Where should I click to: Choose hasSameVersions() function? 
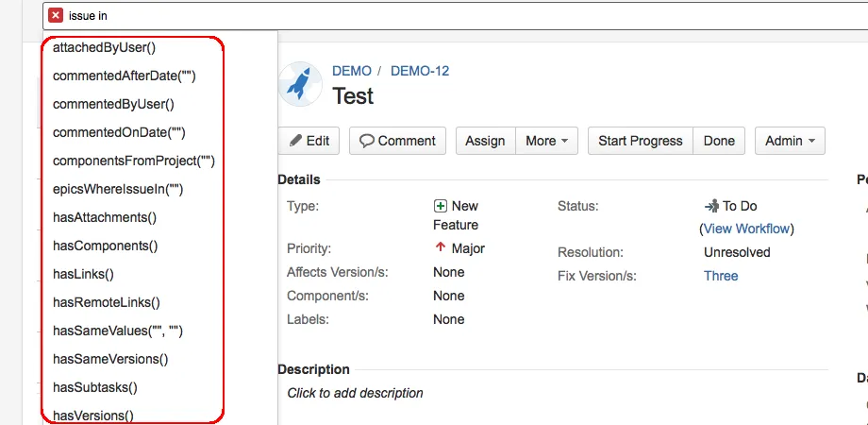[110, 359]
